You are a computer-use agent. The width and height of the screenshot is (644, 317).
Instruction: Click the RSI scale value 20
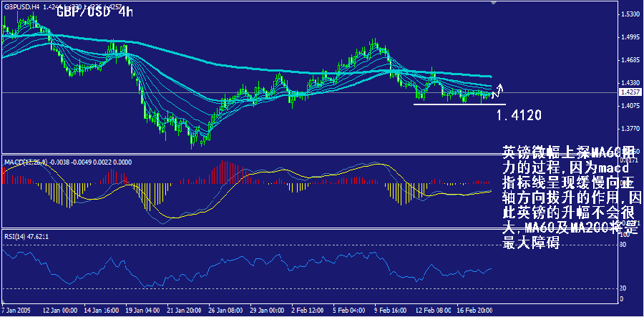click(x=623, y=288)
